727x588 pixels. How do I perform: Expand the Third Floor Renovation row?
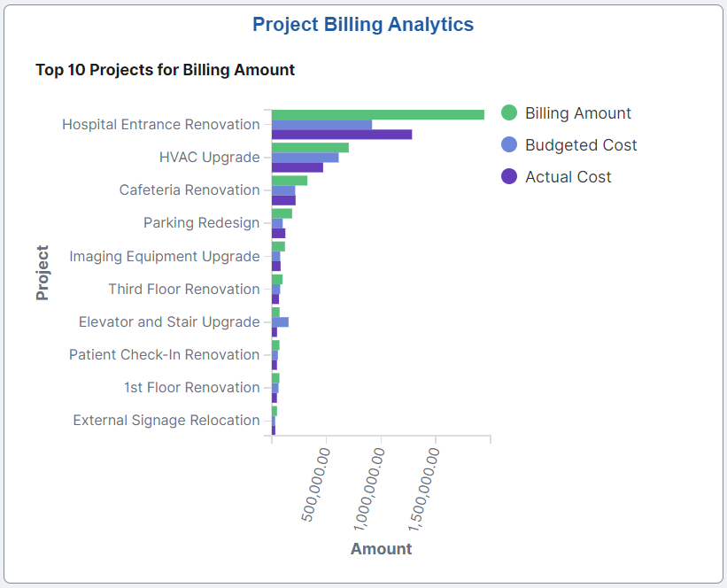(x=184, y=289)
